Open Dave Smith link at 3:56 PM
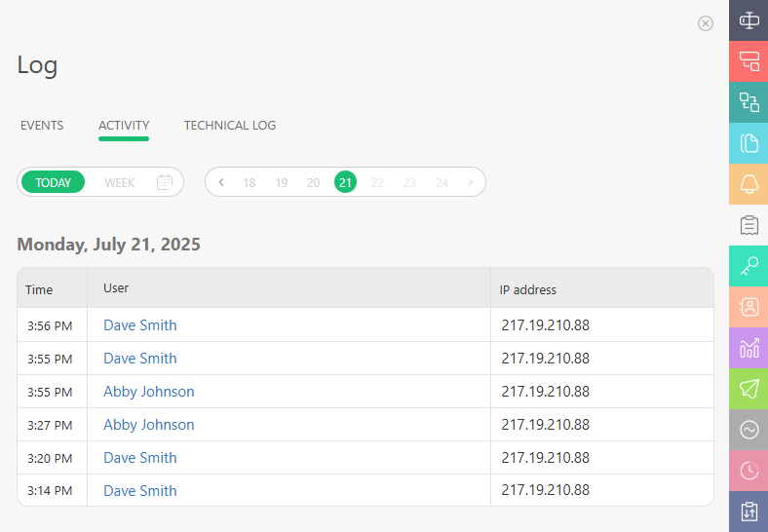 (140, 325)
